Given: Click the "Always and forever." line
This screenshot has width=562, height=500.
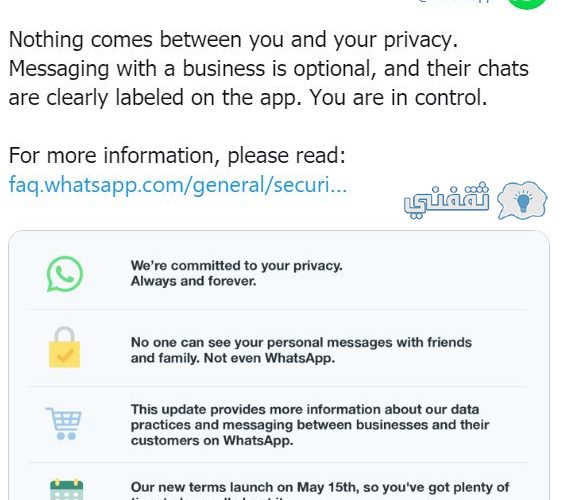Looking at the screenshot, I should coord(194,281).
